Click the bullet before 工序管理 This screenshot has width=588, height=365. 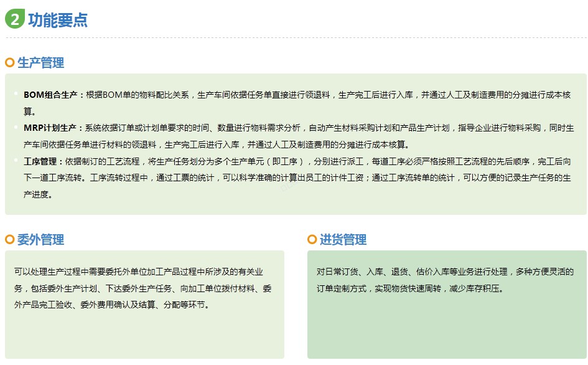tap(16, 160)
